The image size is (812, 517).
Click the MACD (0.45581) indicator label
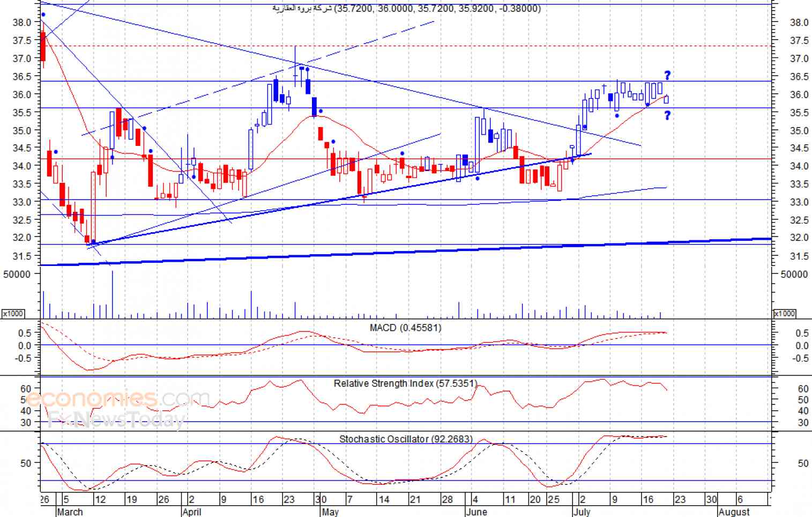pyautogui.click(x=405, y=328)
